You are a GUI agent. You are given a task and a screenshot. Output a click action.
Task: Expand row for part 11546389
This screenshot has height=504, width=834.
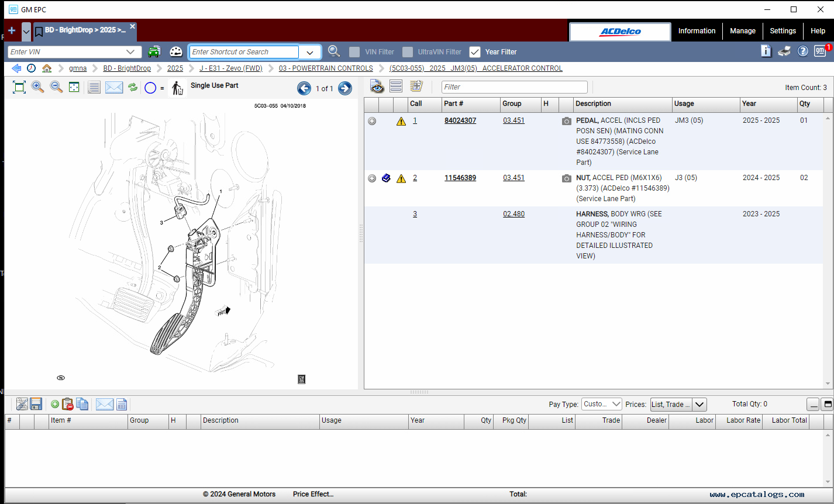372,178
